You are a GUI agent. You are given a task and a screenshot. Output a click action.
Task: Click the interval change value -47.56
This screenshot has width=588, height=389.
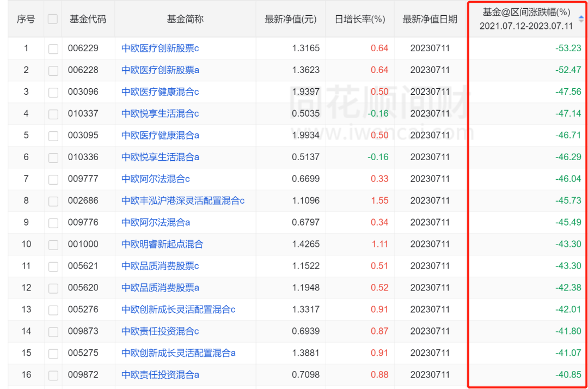(568, 92)
